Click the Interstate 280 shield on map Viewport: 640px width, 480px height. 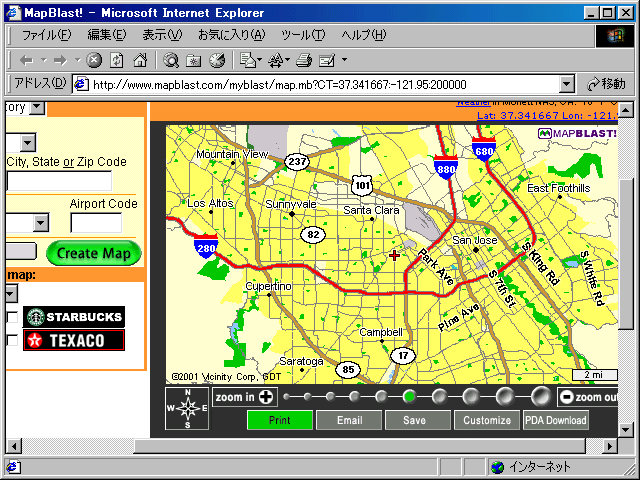[x=206, y=246]
